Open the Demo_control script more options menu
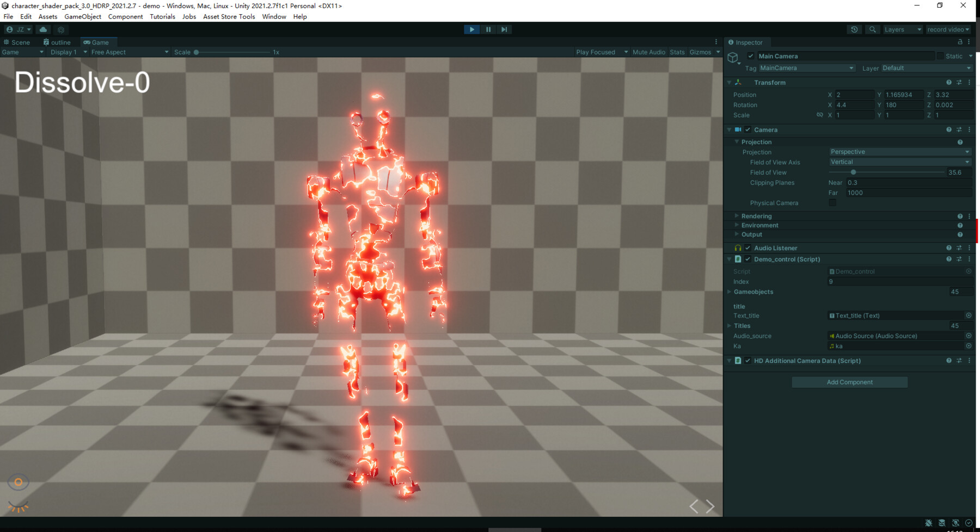980x532 pixels. [x=969, y=259]
